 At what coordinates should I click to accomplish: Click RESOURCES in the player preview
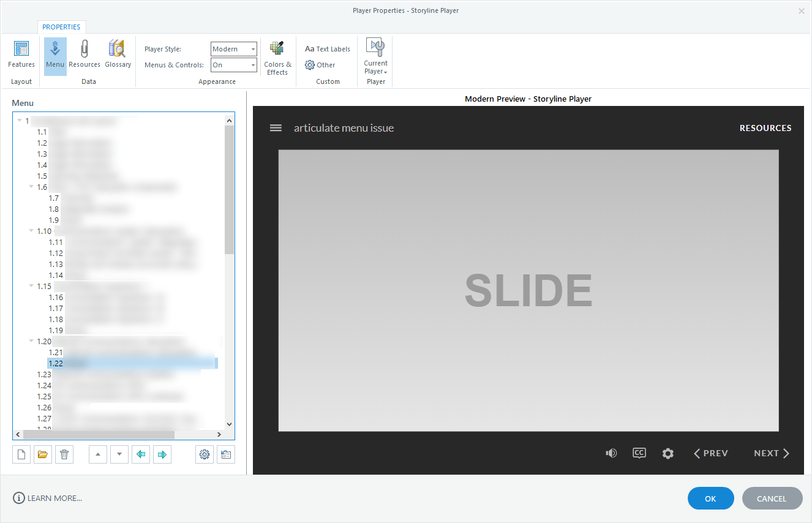[x=765, y=128]
